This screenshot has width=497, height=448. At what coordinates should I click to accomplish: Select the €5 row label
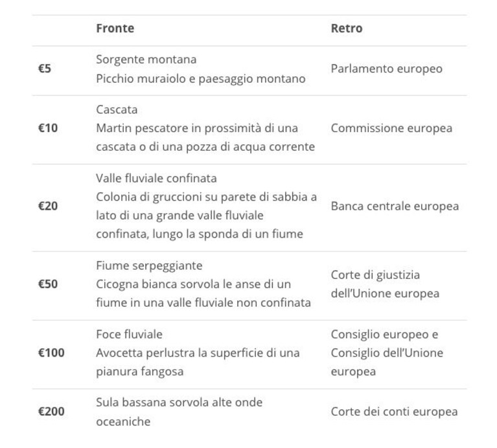pyautogui.click(x=45, y=69)
